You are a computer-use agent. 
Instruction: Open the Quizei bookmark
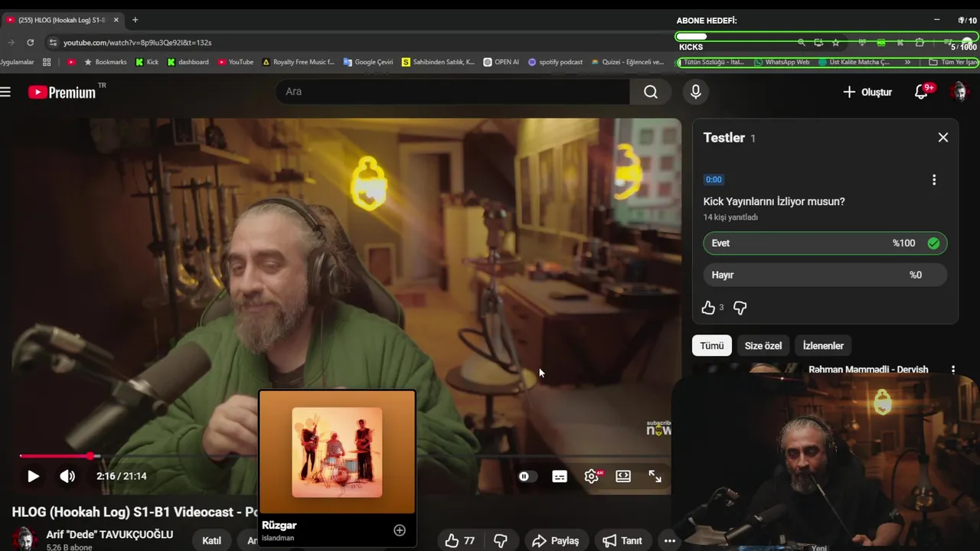(627, 62)
